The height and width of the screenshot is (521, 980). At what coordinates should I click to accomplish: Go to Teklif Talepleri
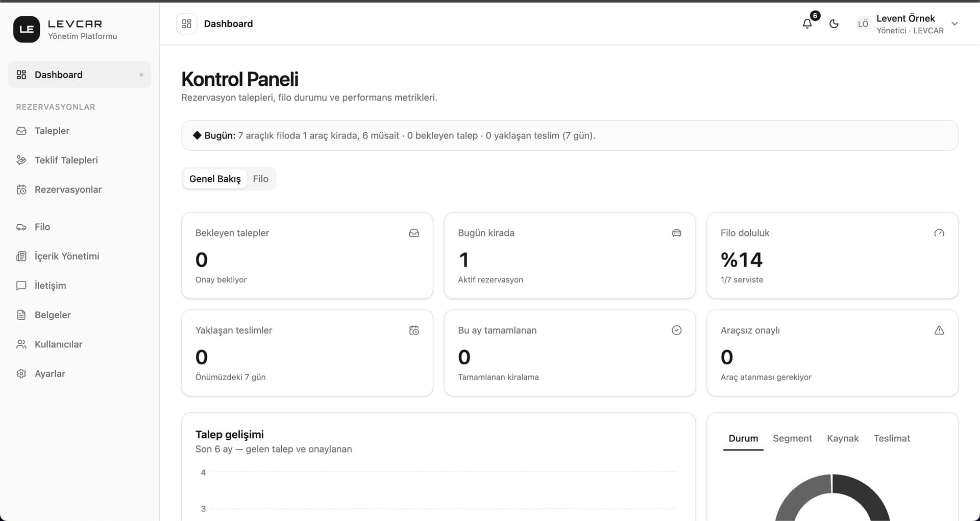coord(80,160)
